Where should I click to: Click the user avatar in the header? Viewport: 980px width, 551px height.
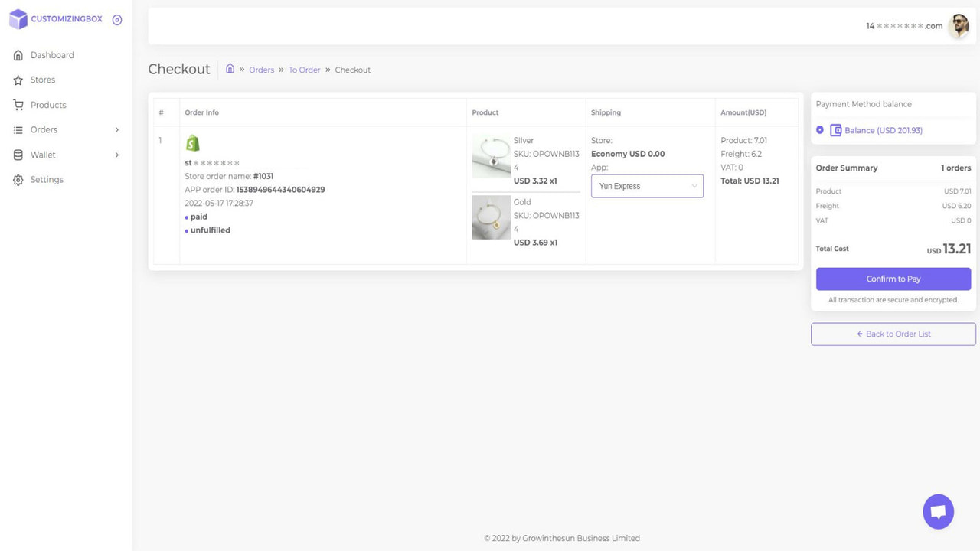click(x=959, y=25)
